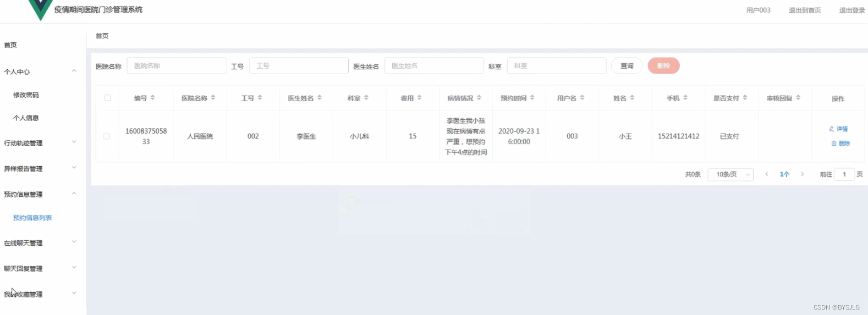Click the 查询 search button
This screenshot has height=315, width=868.
point(627,66)
